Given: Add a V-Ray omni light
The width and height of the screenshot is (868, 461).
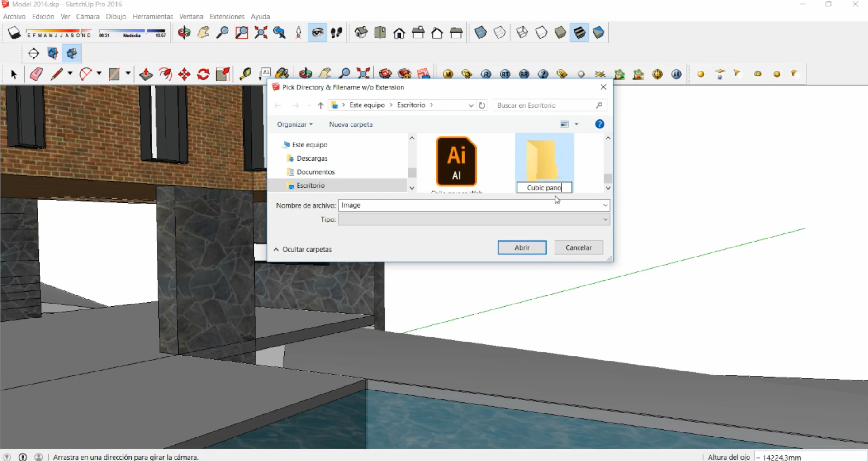Looking at the screenshot, I should pos(701,74).
